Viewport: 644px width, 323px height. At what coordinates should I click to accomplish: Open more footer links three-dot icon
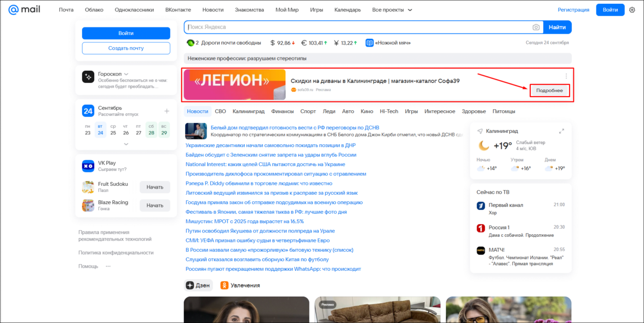point(108,266)
